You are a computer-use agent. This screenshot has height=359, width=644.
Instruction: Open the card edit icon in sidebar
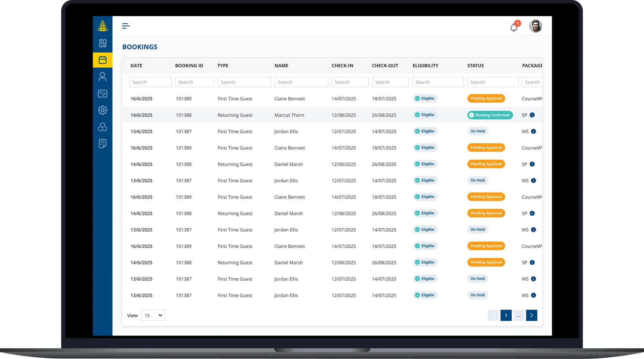[103, 93]
